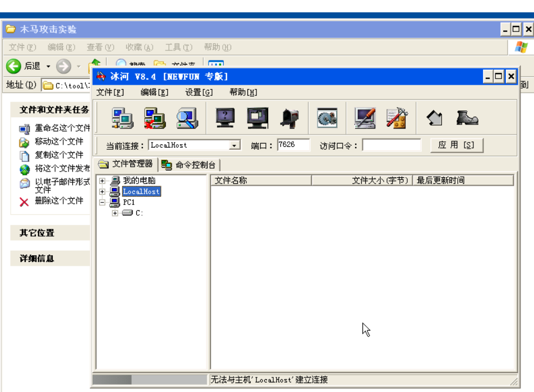Open the 编辑[E] menu in 冰河
The image size is (534, 392).
[x=154, y=93]
